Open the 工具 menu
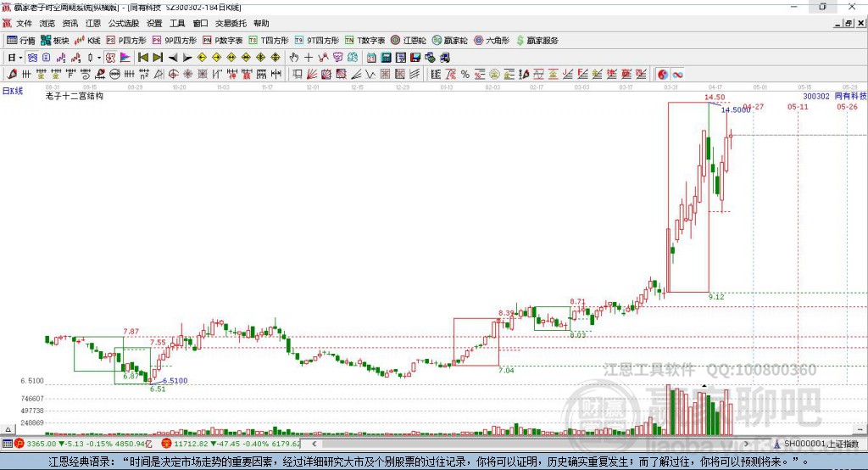This screenshot has height=470, width=868. 177,23
